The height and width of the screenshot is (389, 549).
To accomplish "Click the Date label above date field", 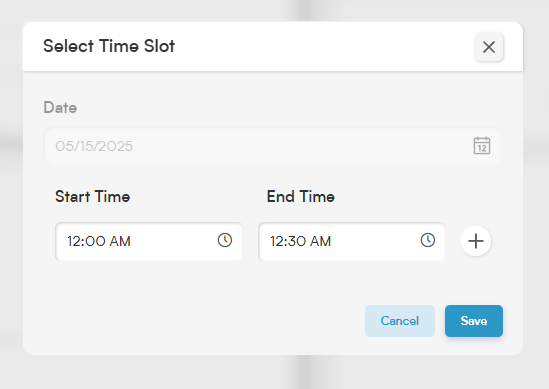I will (60, 107).
